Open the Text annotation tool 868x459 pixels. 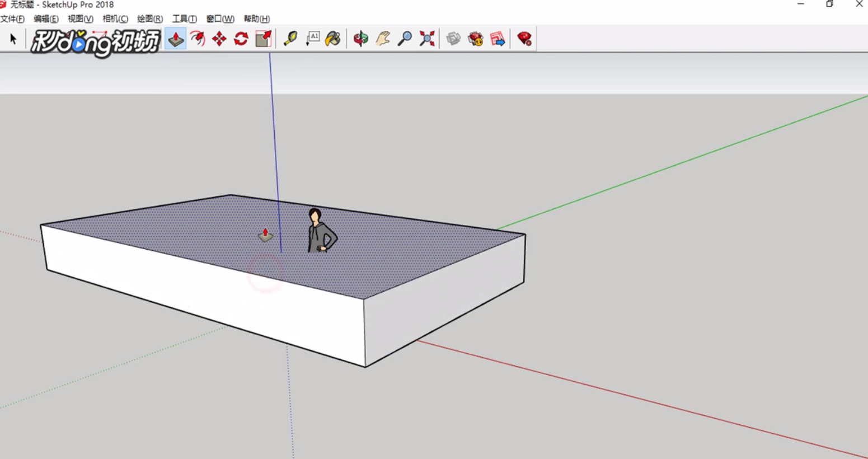click(x=313, y=39)
